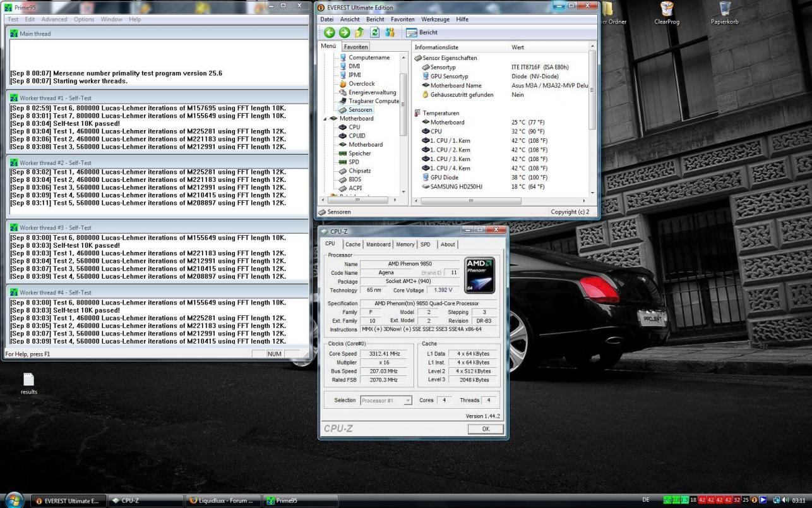The height and width of the screenshot is (508, 812).
Task: Click the Refresh icon in EVEREST toolbar
Action: 374,32
